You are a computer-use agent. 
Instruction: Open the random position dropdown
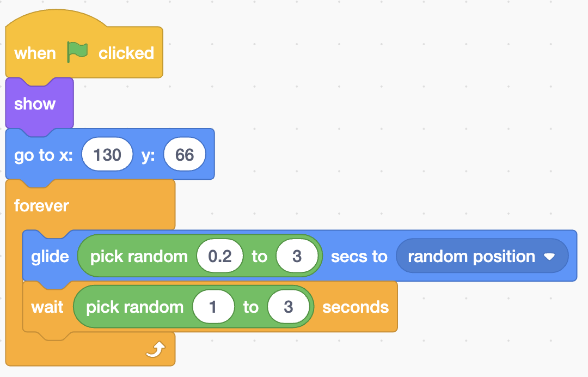pos(482,256)
